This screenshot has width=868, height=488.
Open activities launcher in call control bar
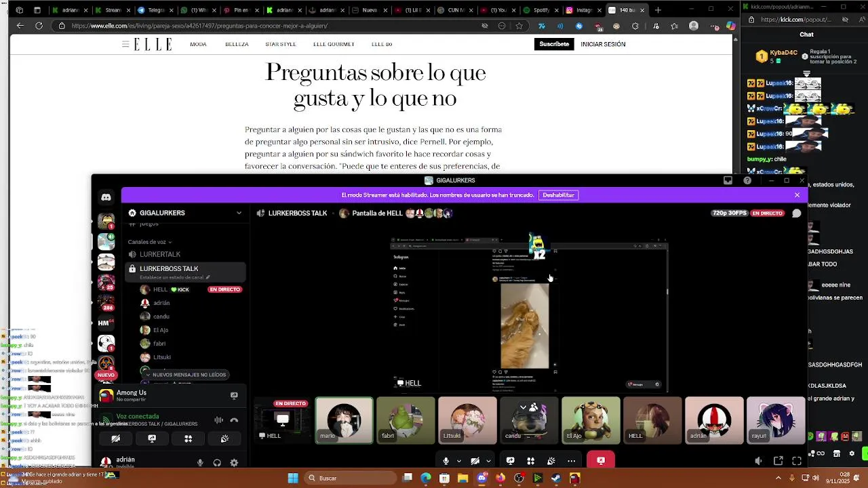[x=530, y=461]
